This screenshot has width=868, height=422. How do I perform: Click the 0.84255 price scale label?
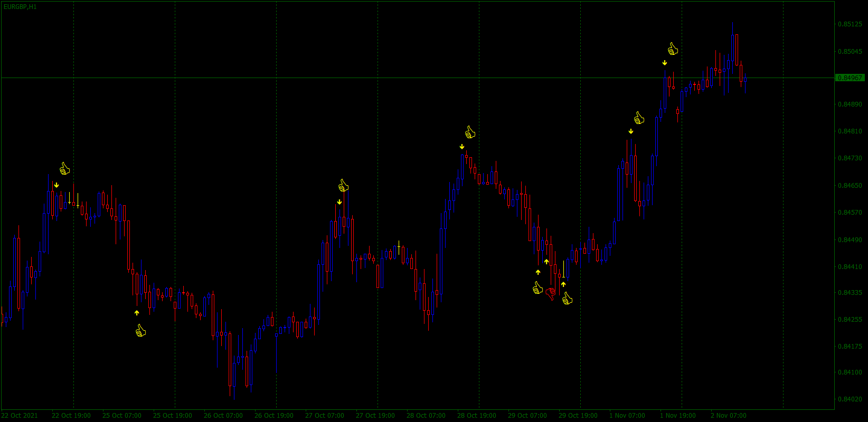coord(850,320)
